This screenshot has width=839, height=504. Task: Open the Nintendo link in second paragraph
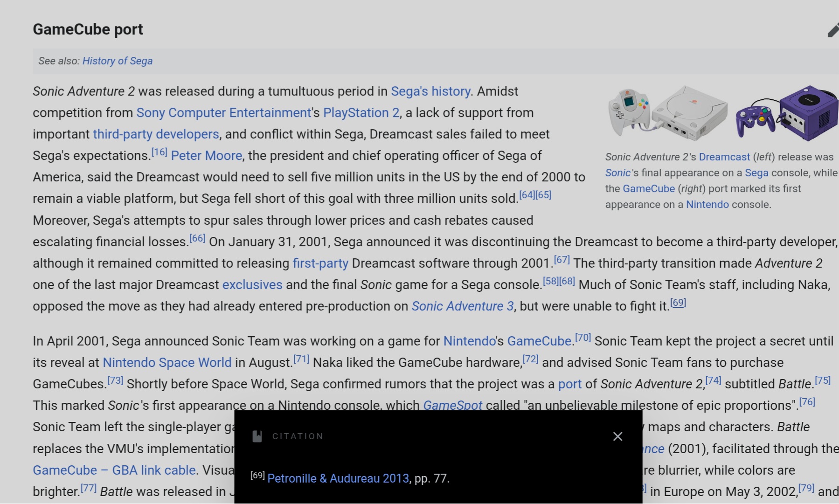point(469,341)
